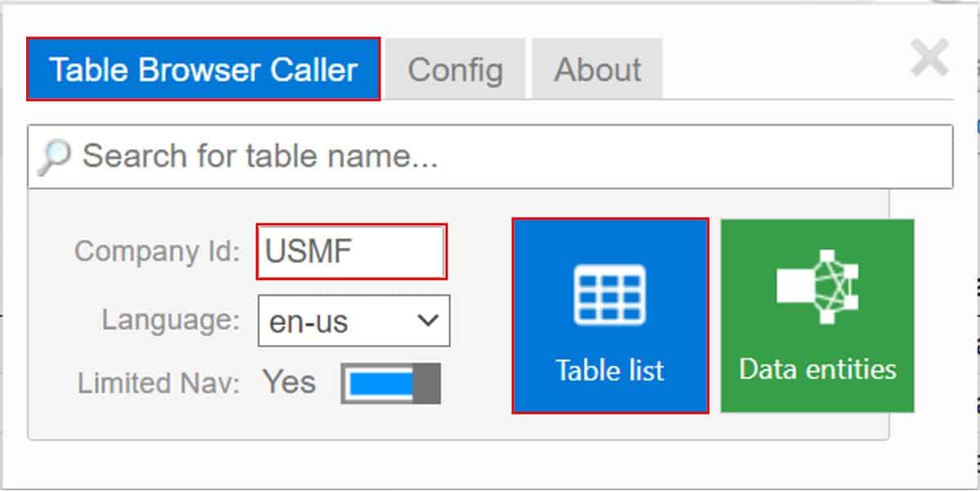
Task: Open Table list browser tile
Action: pos(610,319)
